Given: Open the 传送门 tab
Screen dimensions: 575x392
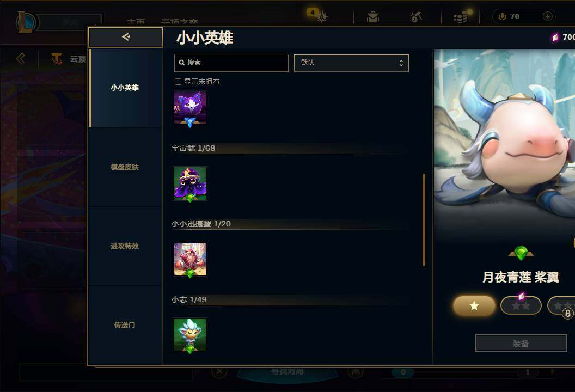Looking at the screenshot, I should tap(125, 325).
